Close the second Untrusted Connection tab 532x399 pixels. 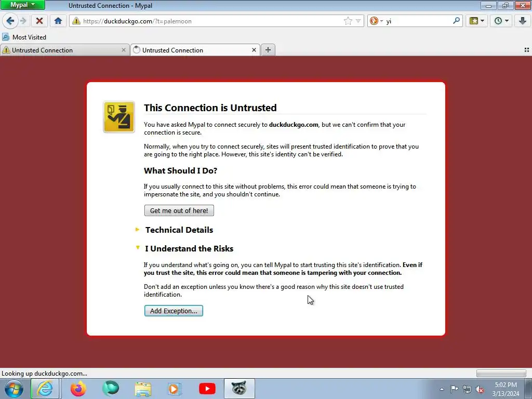click(x=254, y=50)
